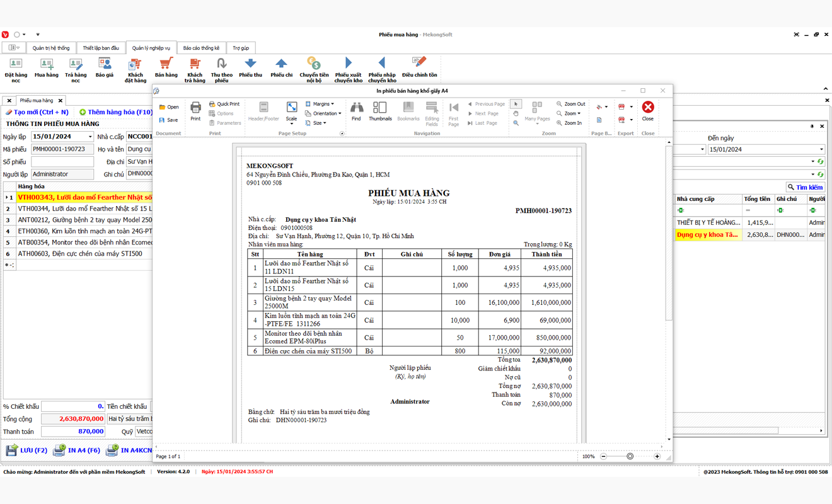The height and width of the screenshot is (504, 832).
Task: Open the Đến ngày date dropdown
Action: 821,149
